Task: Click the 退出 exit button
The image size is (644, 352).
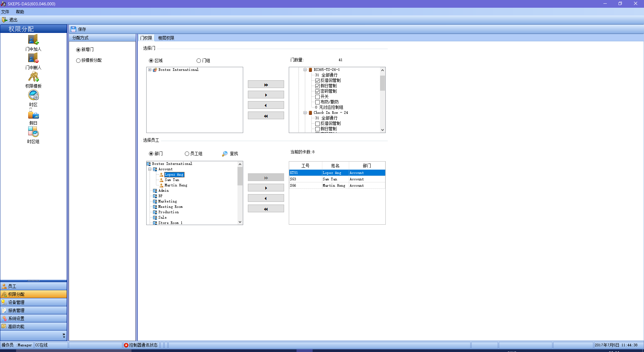Action: click(10, 20)
